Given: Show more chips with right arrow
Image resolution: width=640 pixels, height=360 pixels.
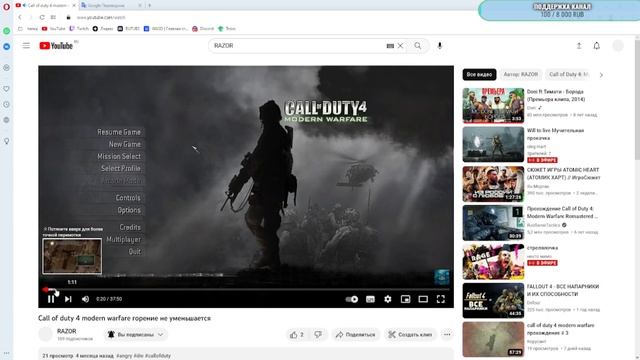Looking at the screenshot, I should (601, 75).
